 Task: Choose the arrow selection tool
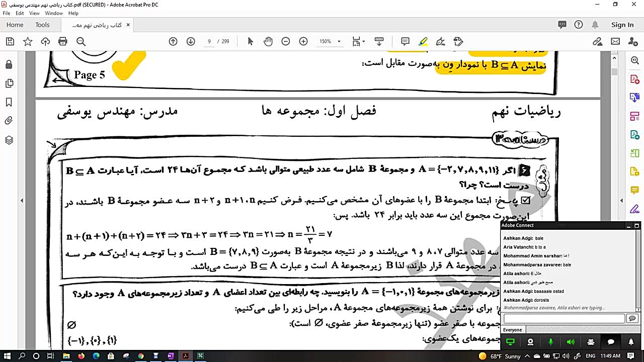(x=251, y=42)
